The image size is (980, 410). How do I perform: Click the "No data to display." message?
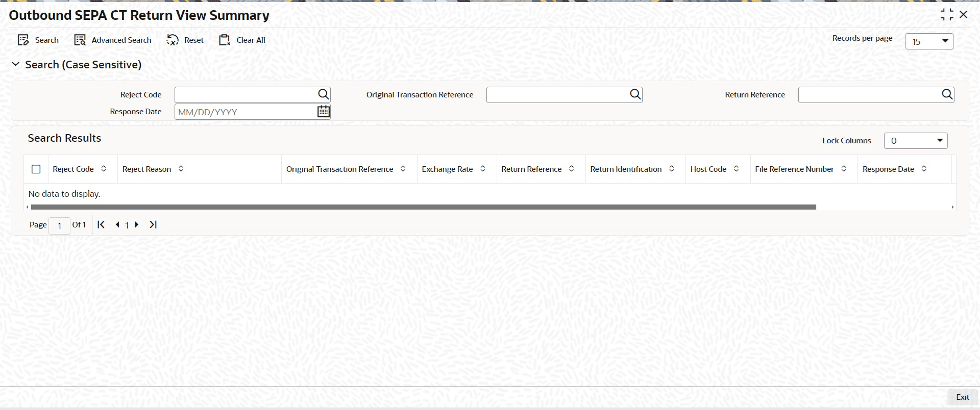click(x=64, y=194)
